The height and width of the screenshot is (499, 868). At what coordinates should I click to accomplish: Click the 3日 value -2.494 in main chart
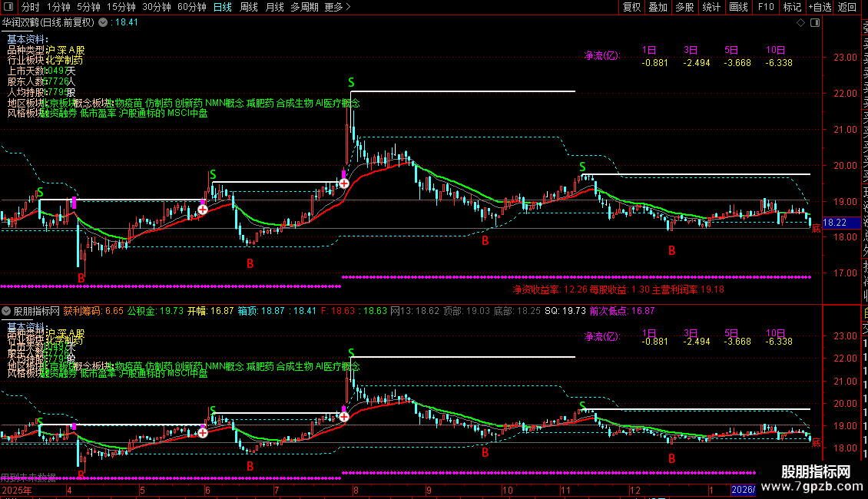(x=697, y=62)
